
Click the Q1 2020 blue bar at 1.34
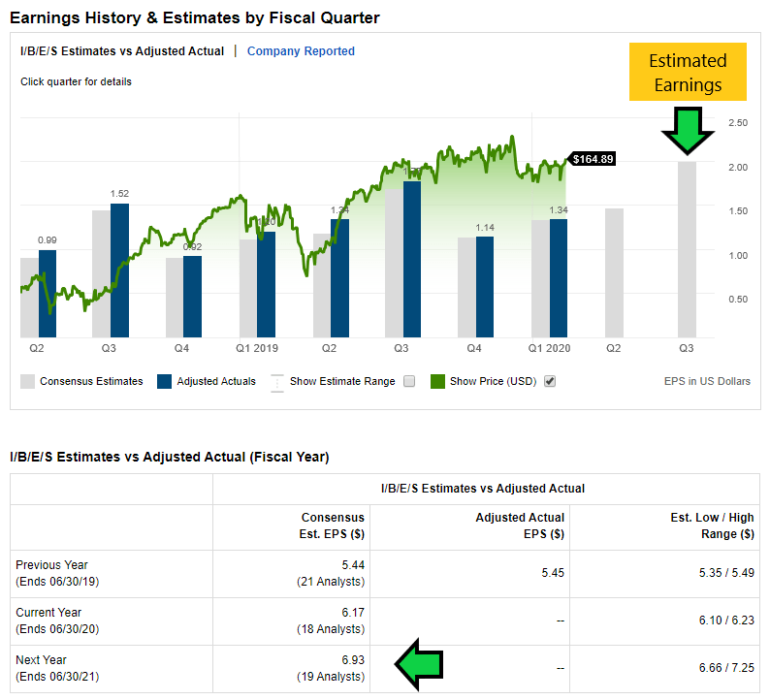[559, 277]
